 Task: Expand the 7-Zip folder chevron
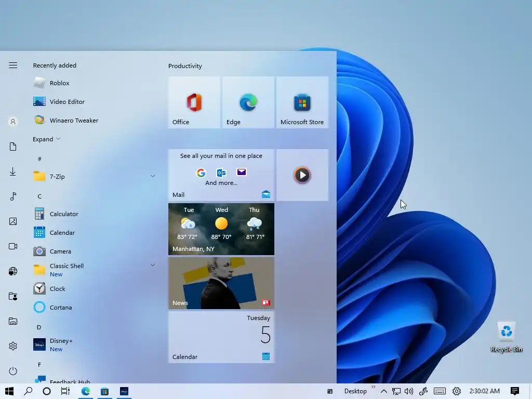(153, 177)
